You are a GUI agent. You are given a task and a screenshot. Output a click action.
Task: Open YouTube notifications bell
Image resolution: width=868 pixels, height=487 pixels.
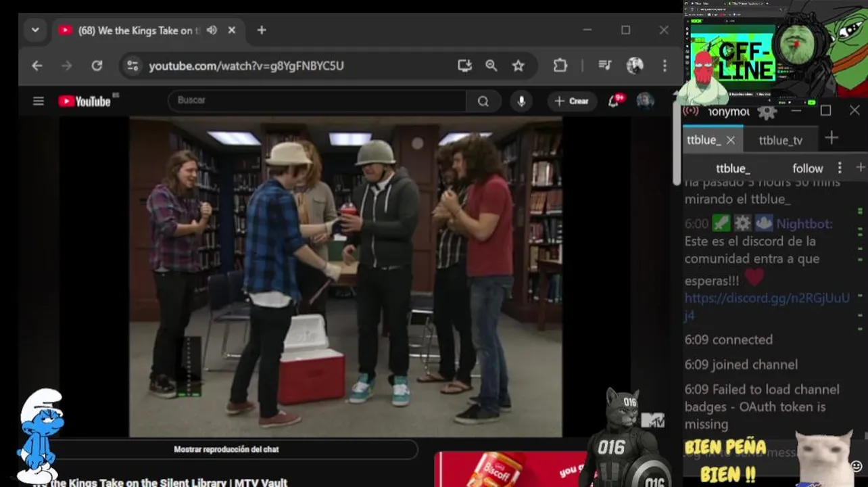tap(614, 101)
